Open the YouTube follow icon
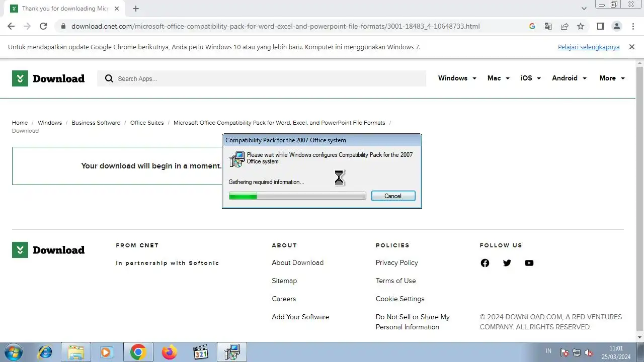The image size is (644, 362). click(529, 263)
